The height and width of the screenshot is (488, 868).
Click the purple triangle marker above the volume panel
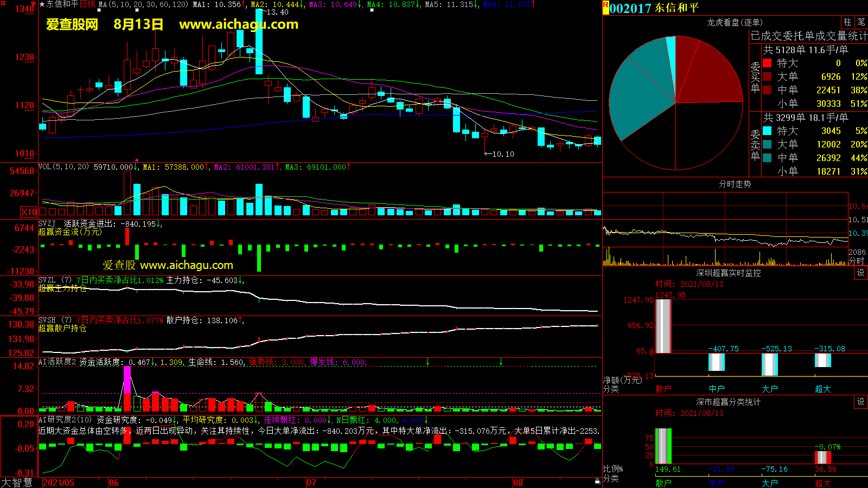click(x=136, y=160)
